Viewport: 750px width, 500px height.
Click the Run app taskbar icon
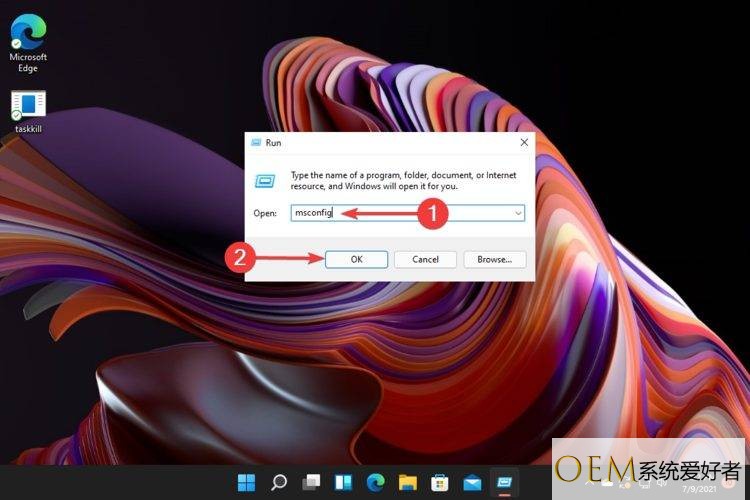pyautogui.click(x=503, y=482)
